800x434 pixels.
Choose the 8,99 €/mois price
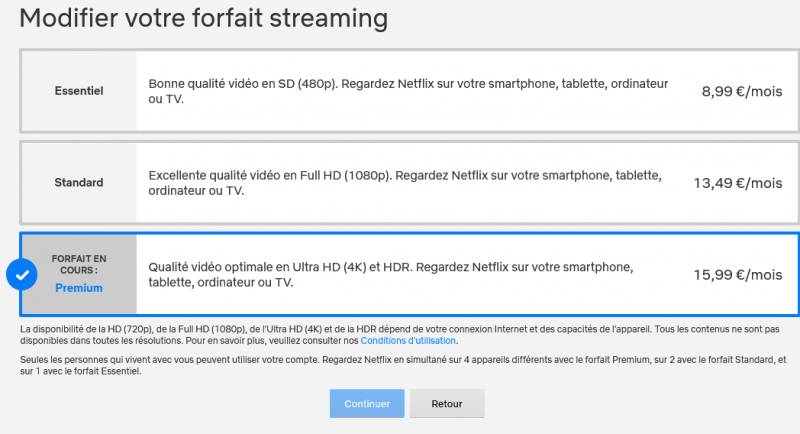(742, 91)
